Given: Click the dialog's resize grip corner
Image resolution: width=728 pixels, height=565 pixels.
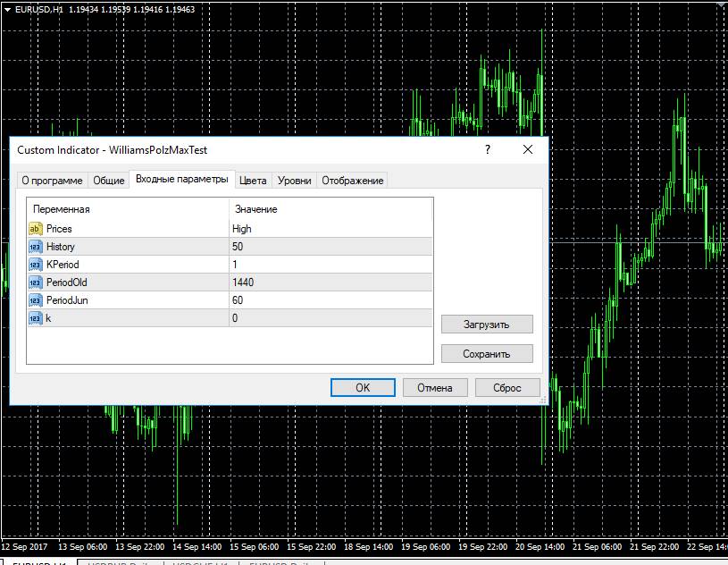Looking at the screenshot, I should [x=543, y=400].
